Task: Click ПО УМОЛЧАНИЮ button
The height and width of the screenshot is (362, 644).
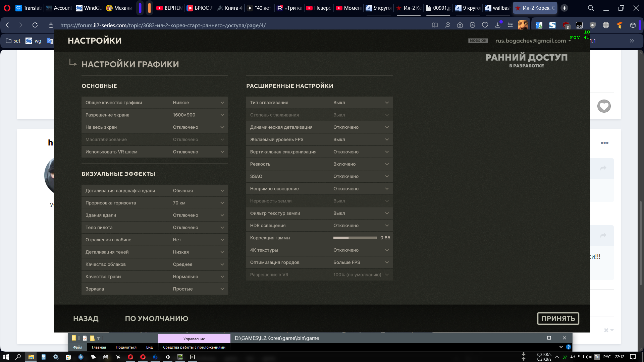Action: (157, 318)
